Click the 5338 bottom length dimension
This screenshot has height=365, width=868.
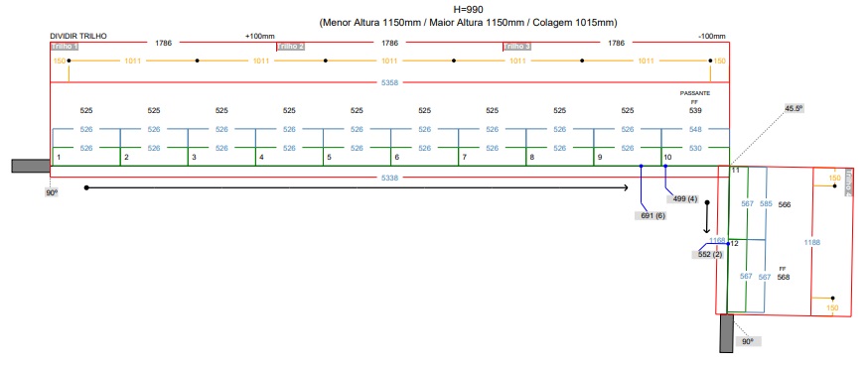click(x=389, y=178)
